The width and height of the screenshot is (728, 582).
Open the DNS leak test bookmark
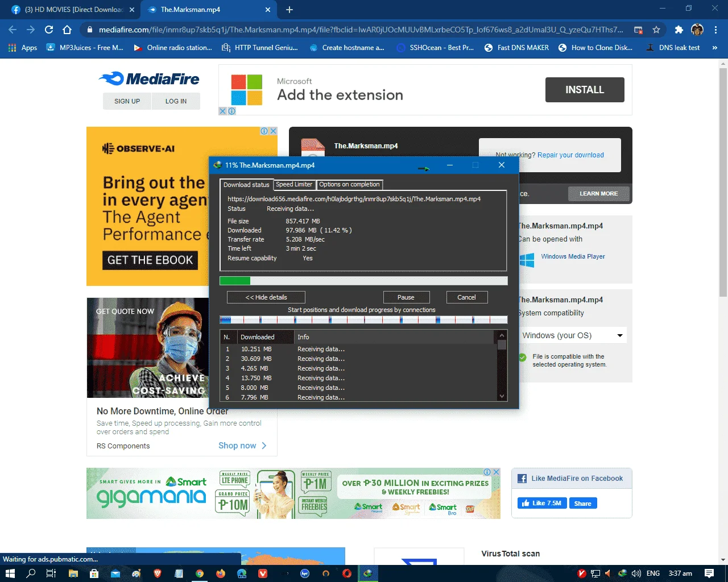(x=673, y=48)
